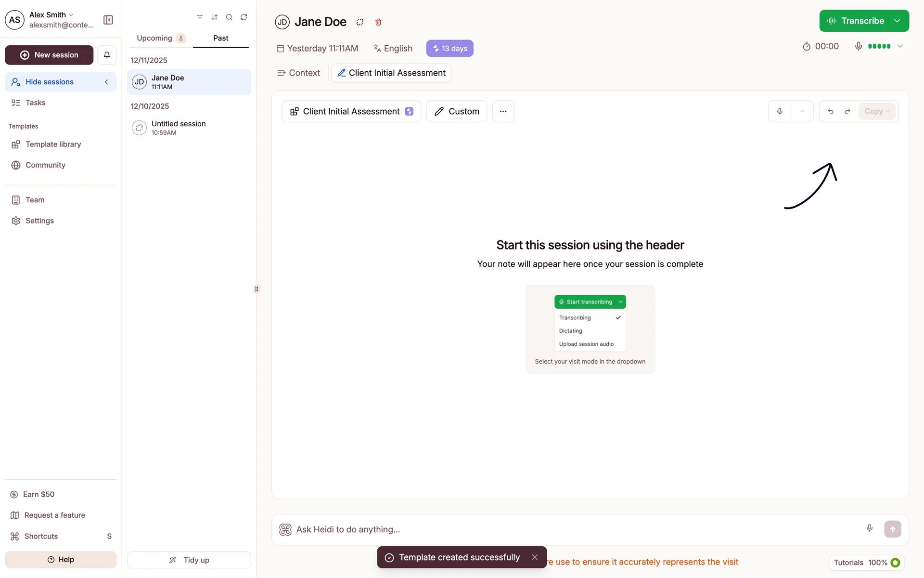Expand the Transcribe mode dropdown arrow
Image resolution: width=924 pixels, height=578 pixels.
click(898, 21)
